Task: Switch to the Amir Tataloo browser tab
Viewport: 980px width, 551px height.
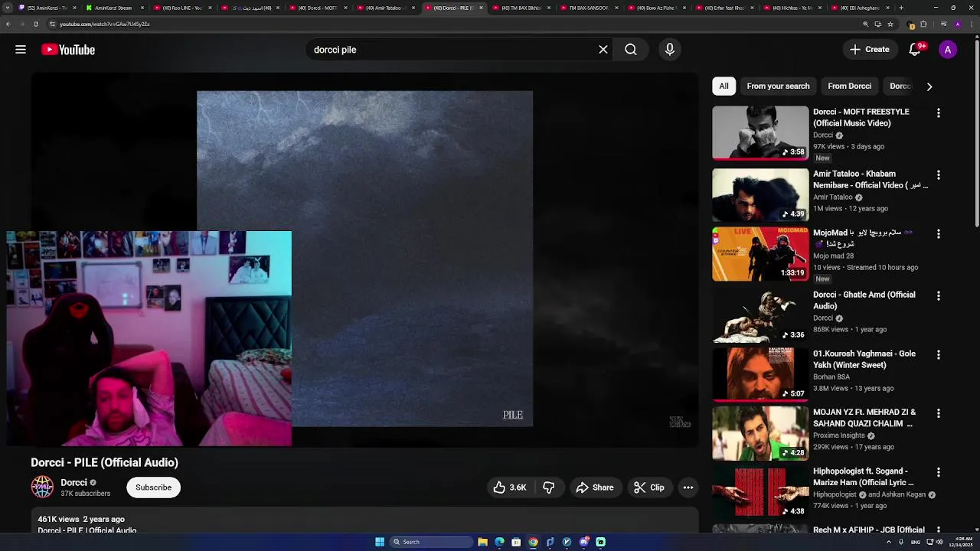Action: [387, 8]
